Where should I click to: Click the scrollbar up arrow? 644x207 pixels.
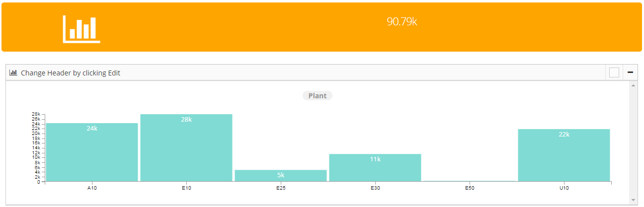coord(633,85)
